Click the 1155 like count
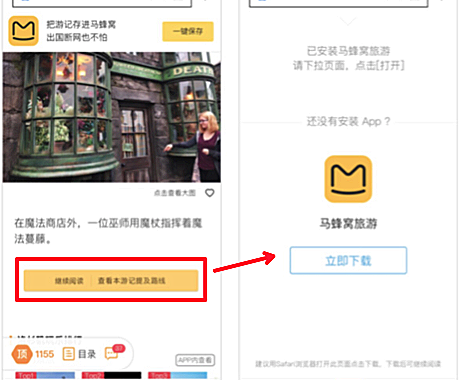Screen dimensions: 459x380 (x=45, y=354)
